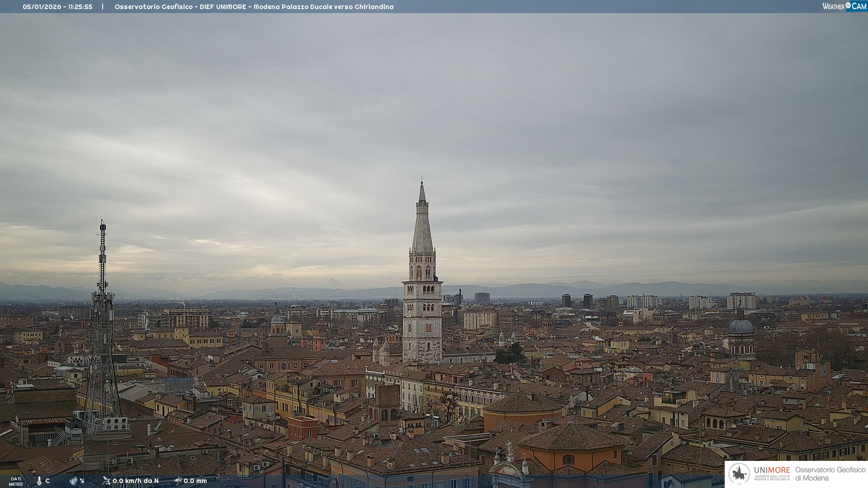Click the telecom antenna lattice tower
Screen dimensions: 868x488
coord(103,325)
